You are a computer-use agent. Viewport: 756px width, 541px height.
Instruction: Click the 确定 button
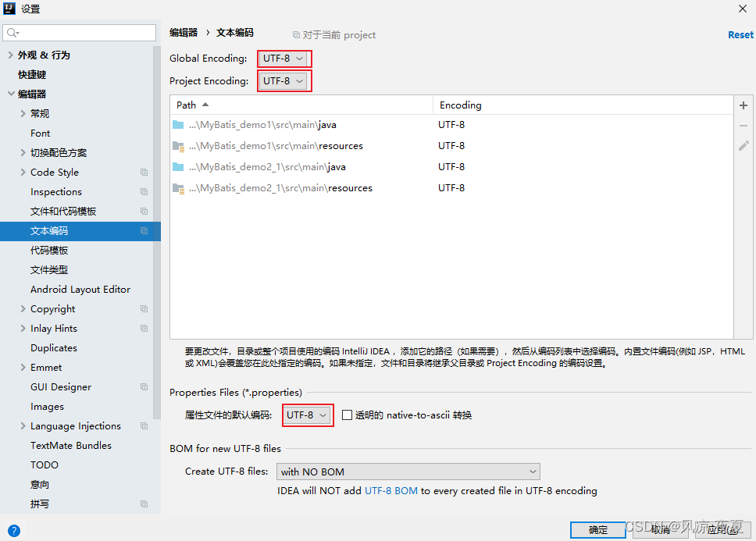click(x=598, y=530)
